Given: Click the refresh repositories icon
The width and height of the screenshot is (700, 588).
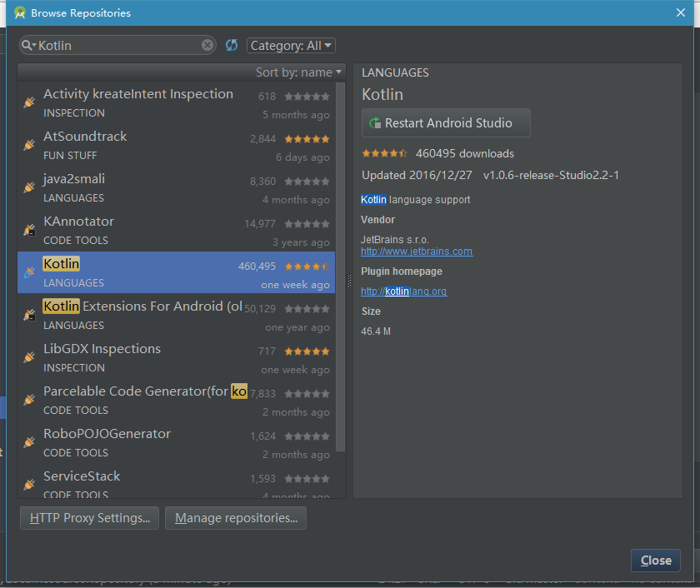Looking at the screenshot, I should 232,45.
